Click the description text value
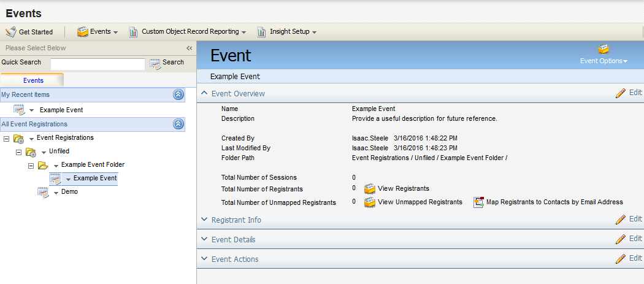This screenshot has height=284, width=644. point(424,119)
